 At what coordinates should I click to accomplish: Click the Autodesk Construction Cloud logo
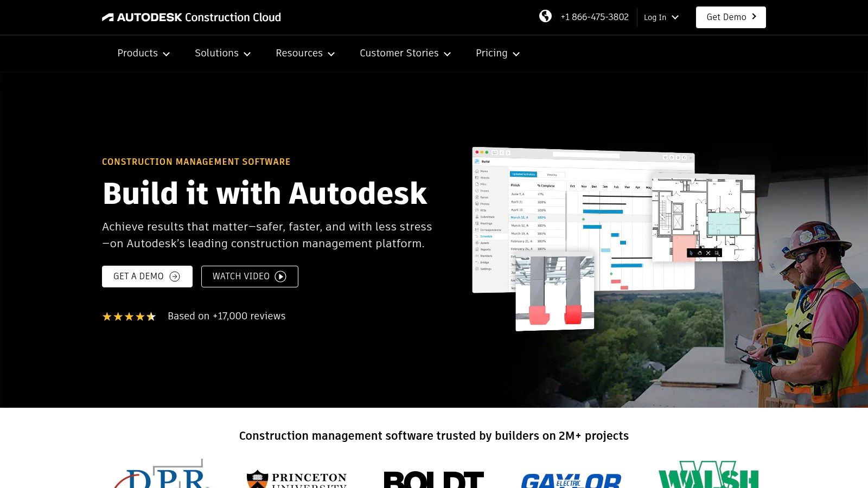point(192,17)
